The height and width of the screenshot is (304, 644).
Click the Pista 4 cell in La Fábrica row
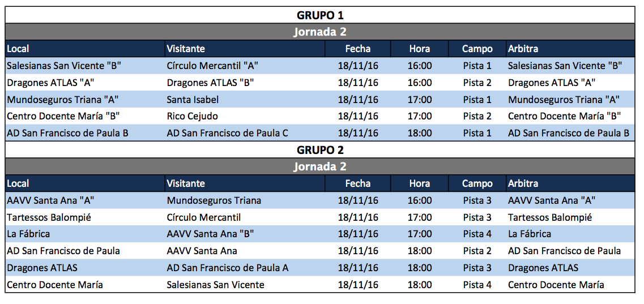coord(477,234)
